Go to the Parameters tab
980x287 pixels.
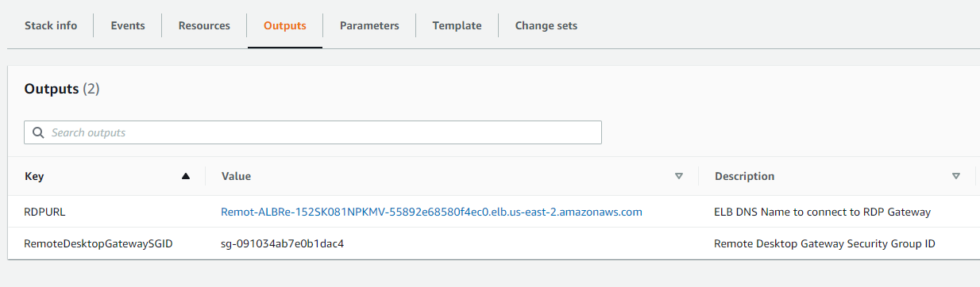coord(369,25)
